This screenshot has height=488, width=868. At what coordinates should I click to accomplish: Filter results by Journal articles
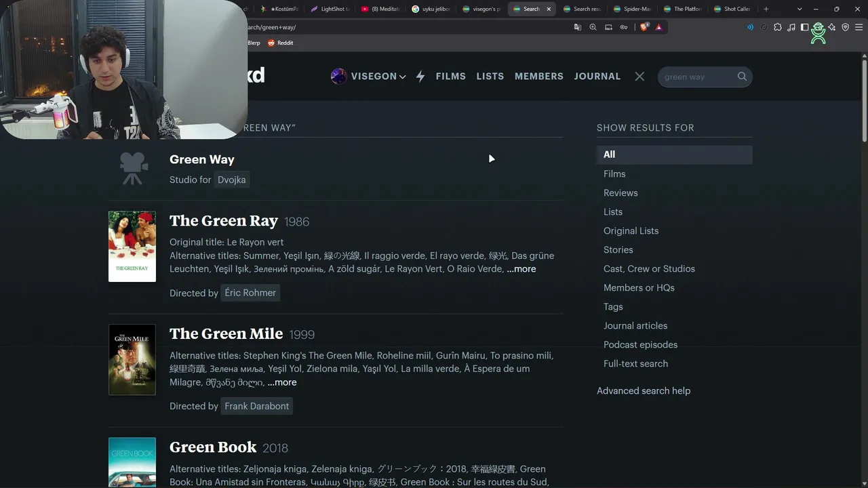(x=635, y=326)
